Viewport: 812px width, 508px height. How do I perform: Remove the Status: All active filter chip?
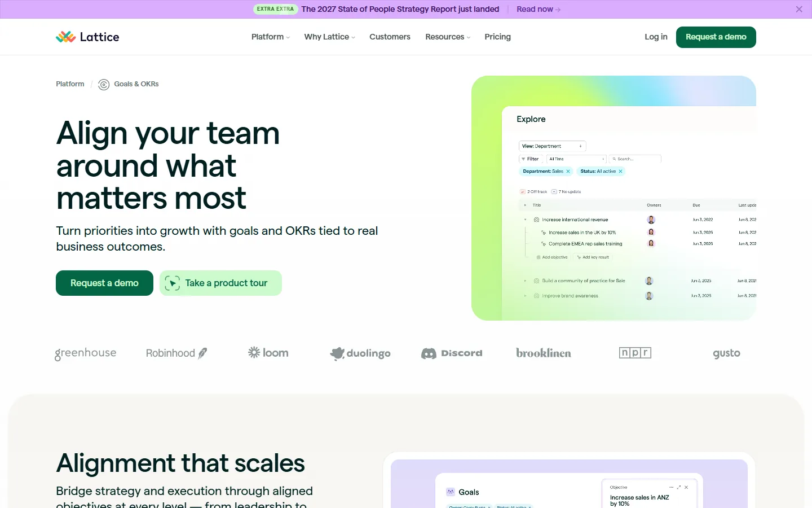[620, 172]
